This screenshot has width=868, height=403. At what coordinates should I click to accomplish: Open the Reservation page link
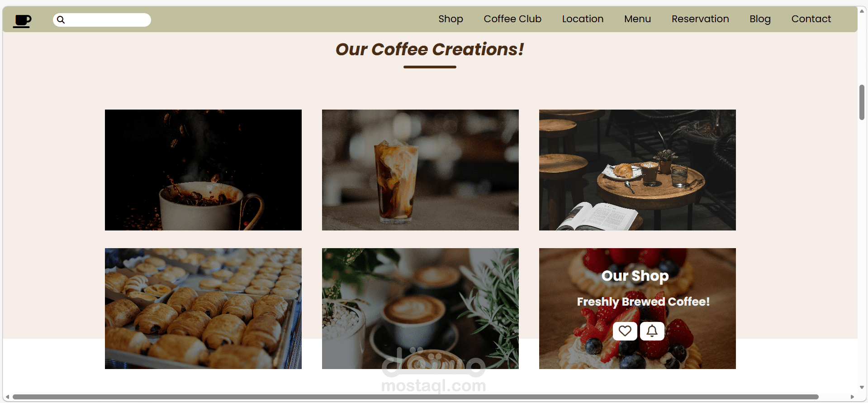[700, 19]
